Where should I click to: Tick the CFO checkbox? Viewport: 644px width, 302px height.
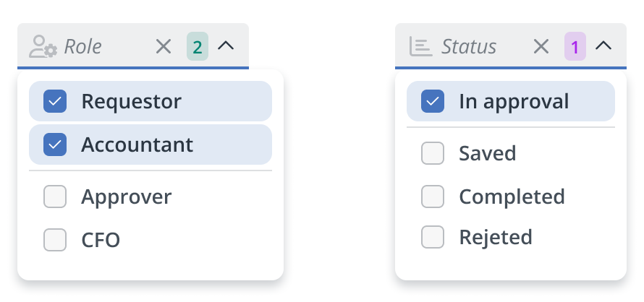tap(55, 240)
